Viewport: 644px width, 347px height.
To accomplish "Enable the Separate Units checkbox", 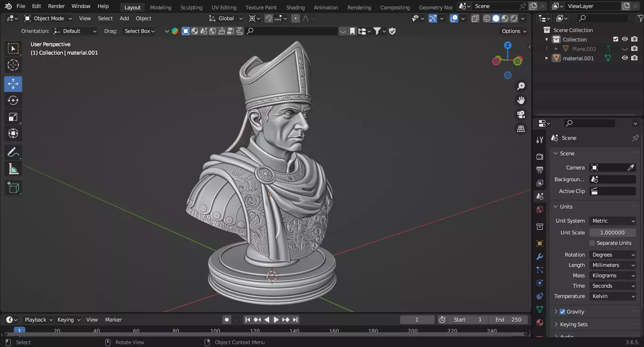I will pyautogui.click(x=592, y=243).
